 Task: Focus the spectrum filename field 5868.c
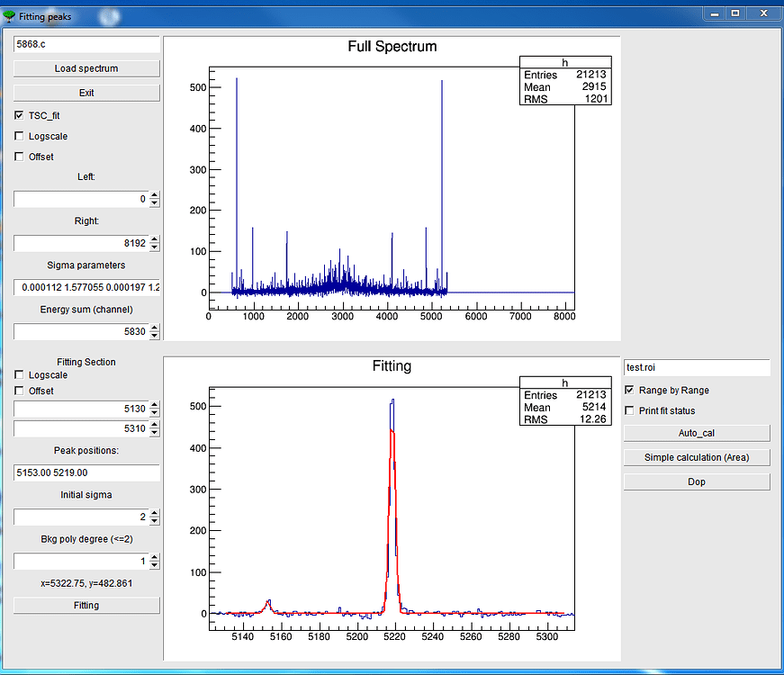(86, 44)
